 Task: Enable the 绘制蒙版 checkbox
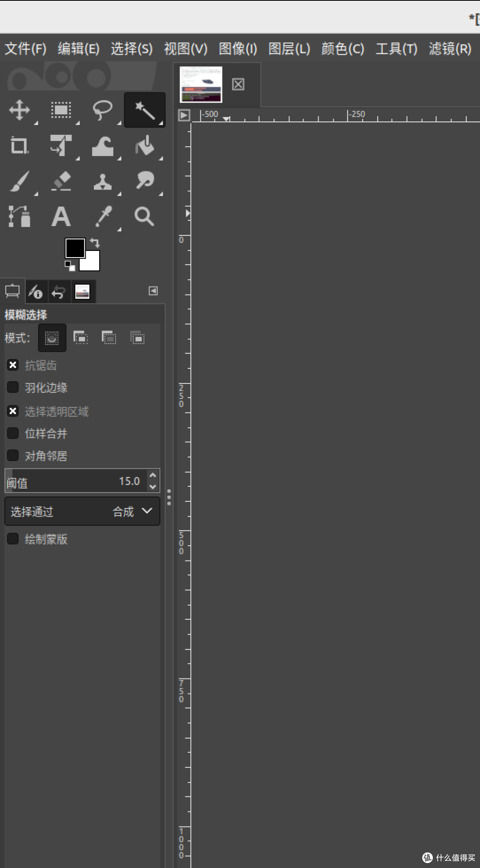[x=13, y=539]
